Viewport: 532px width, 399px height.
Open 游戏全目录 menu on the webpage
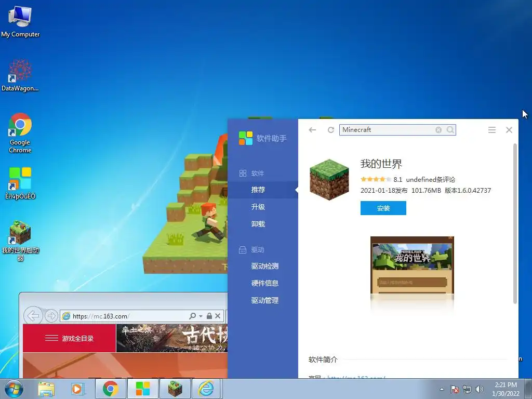point(69,338)
